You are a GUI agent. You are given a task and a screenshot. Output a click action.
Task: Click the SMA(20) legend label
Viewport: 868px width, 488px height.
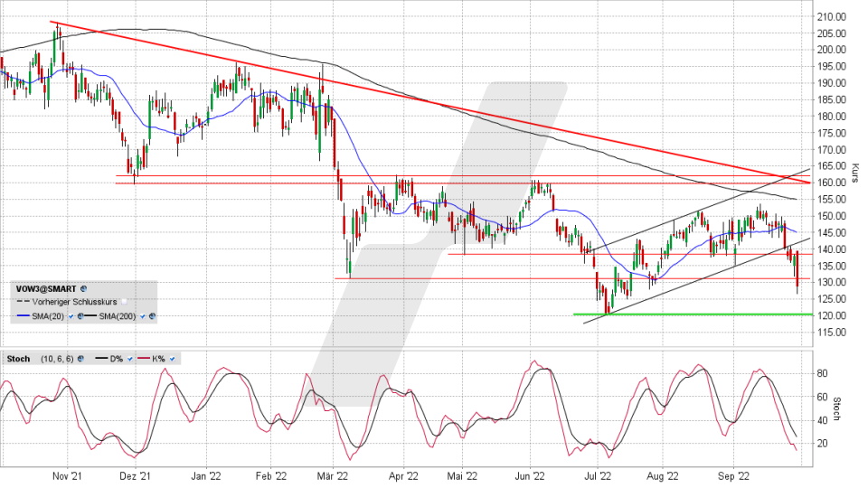pos(48,316)
